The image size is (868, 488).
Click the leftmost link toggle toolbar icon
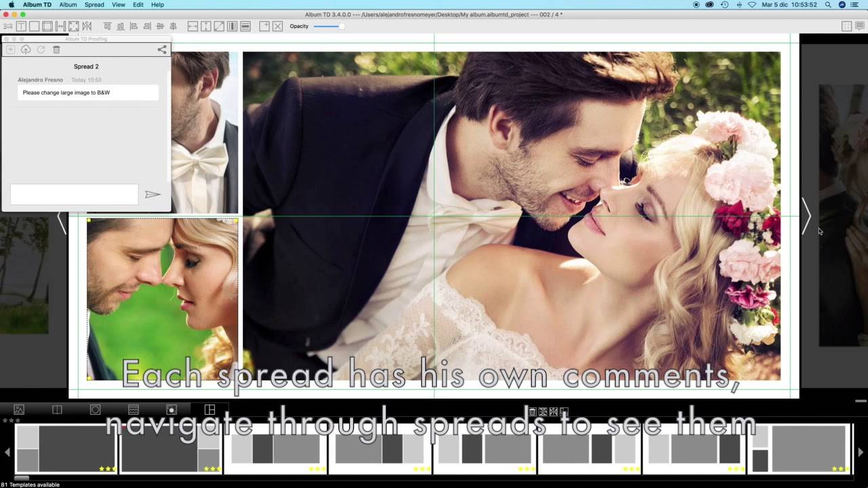click(x=8, y=26)
